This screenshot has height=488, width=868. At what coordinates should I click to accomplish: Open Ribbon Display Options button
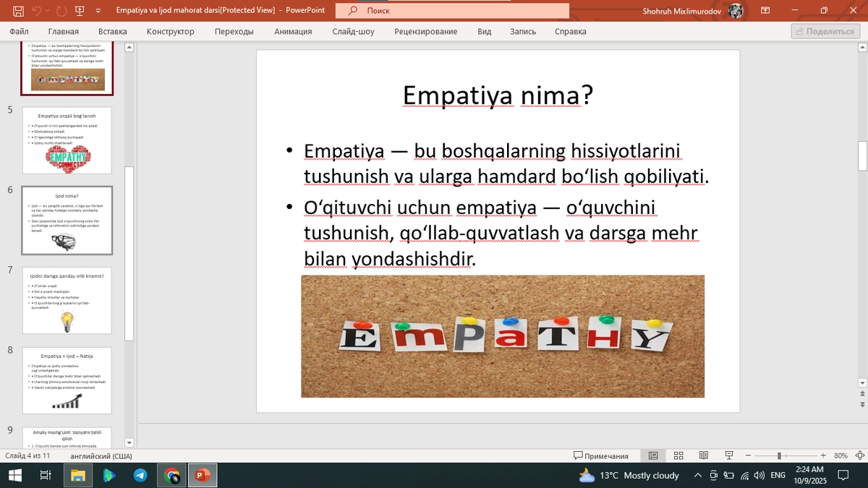(x=765, y=11)
